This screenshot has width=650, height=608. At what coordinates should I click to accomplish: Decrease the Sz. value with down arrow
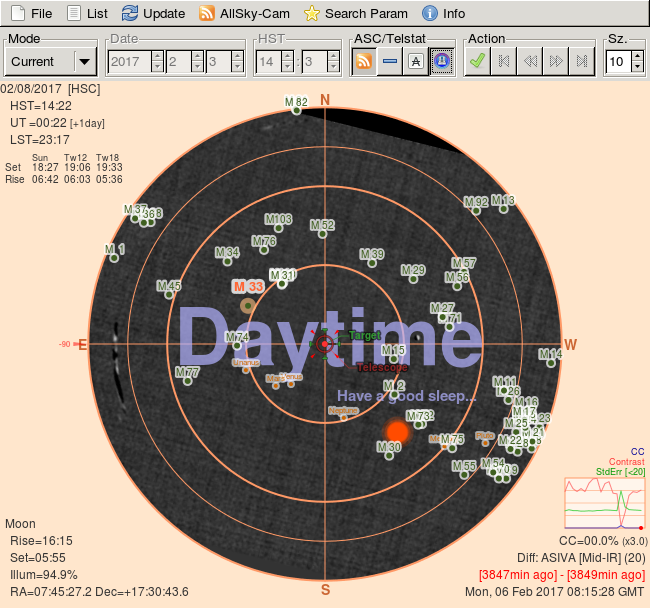click(638, 67)
